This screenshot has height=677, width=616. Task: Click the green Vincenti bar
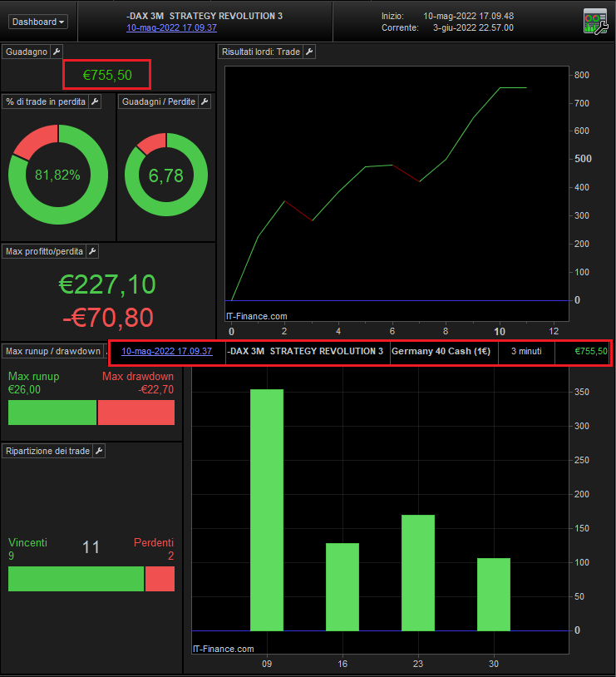(x=76, y=579)
